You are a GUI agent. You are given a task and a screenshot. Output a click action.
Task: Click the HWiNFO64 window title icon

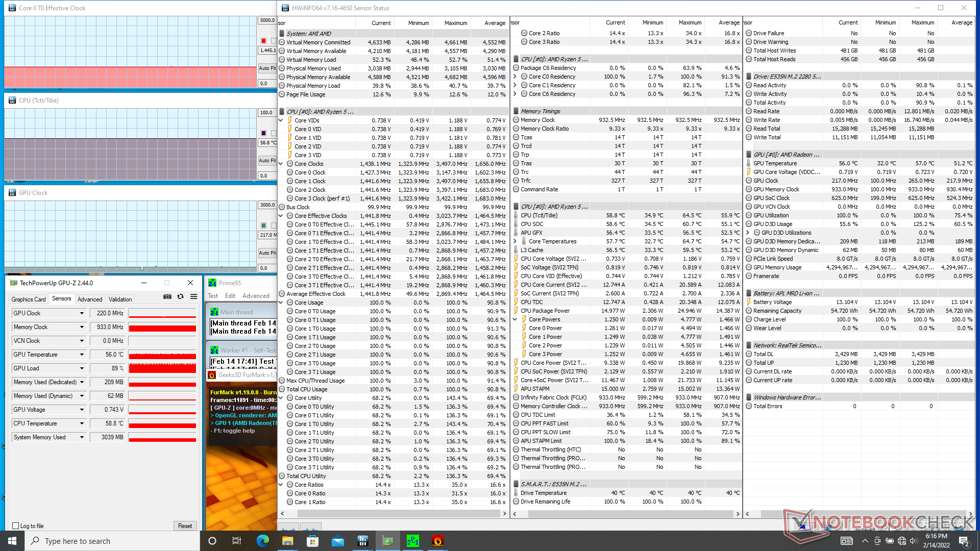[285, 8]
